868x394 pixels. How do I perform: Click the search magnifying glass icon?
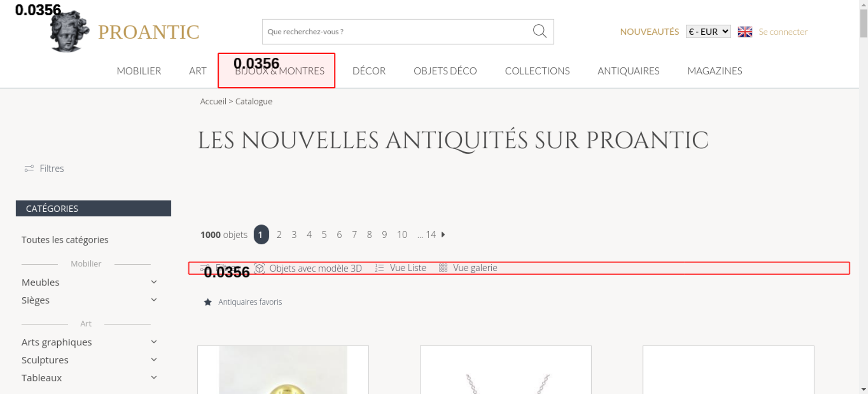pos(539,31)
